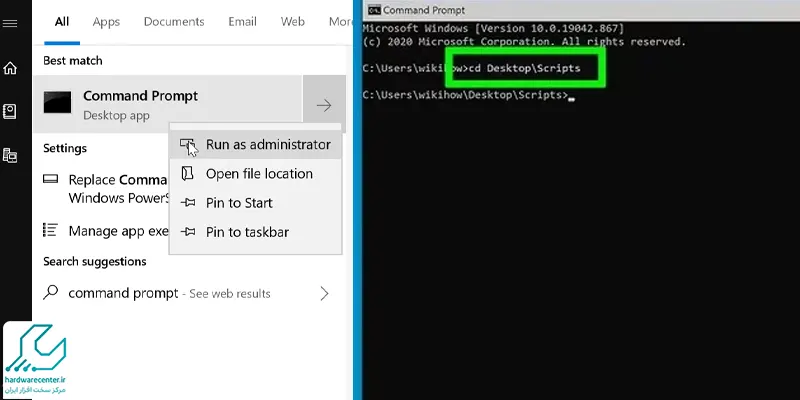This screenshot has height=400, width=800.
Task: Switch to the Apps search tab
Action: pyautogui.click(x=106, y=22)
